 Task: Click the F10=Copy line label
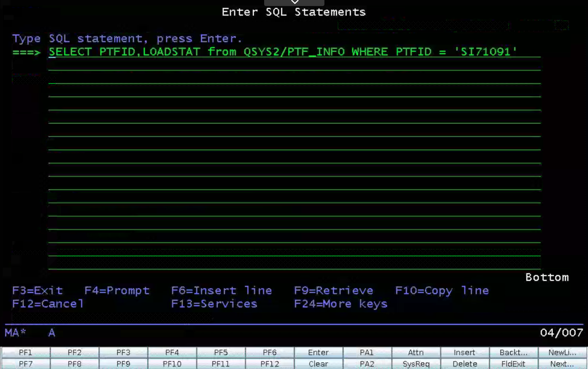point(442,291)
